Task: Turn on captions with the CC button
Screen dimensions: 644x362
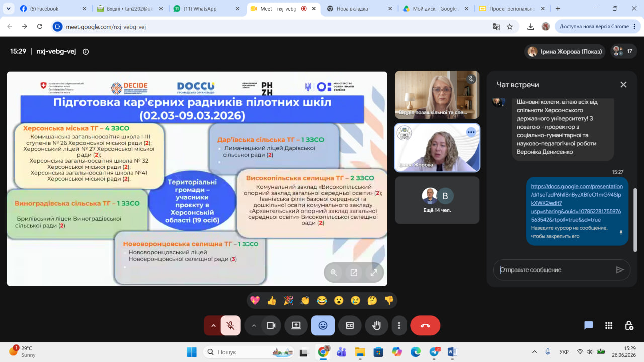Action: click(x=350, y=325)
